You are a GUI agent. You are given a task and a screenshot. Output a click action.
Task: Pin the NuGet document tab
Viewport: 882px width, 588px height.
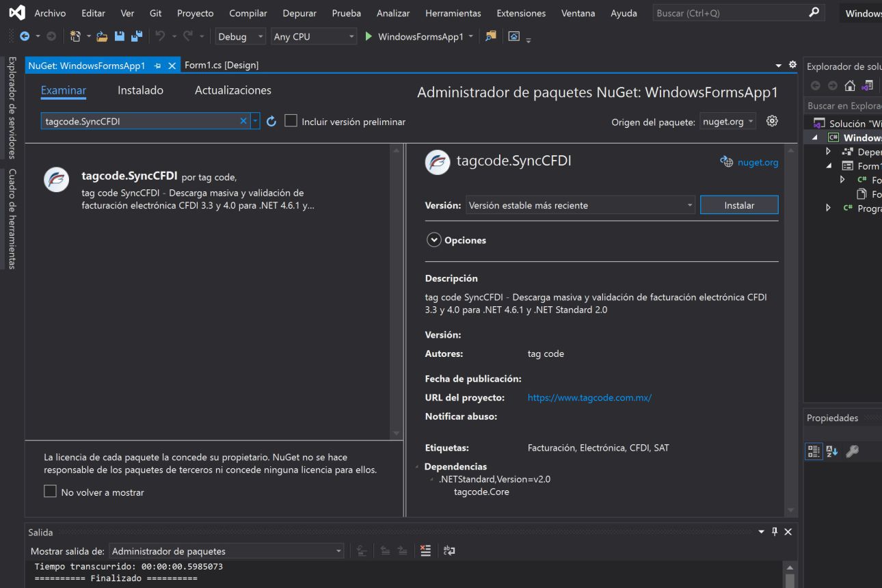point(158,66)
